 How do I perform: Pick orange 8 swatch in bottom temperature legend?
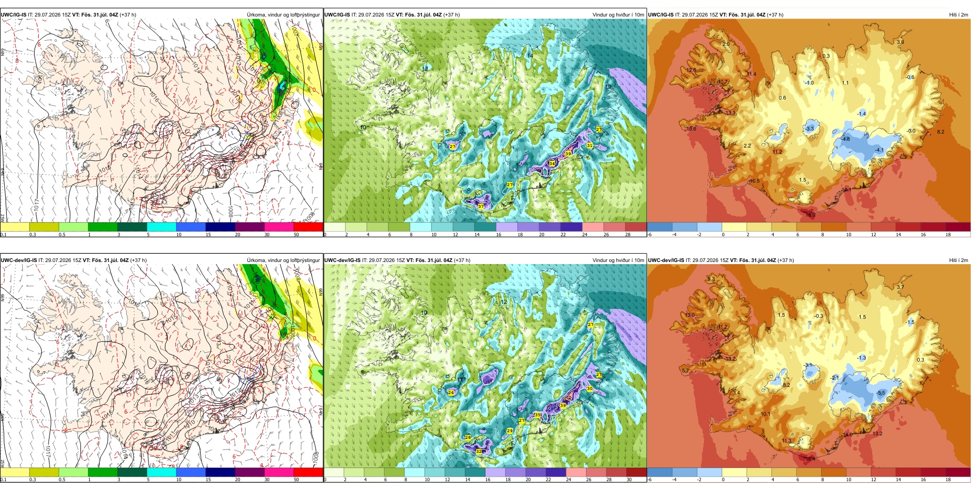tap(834, 472)
